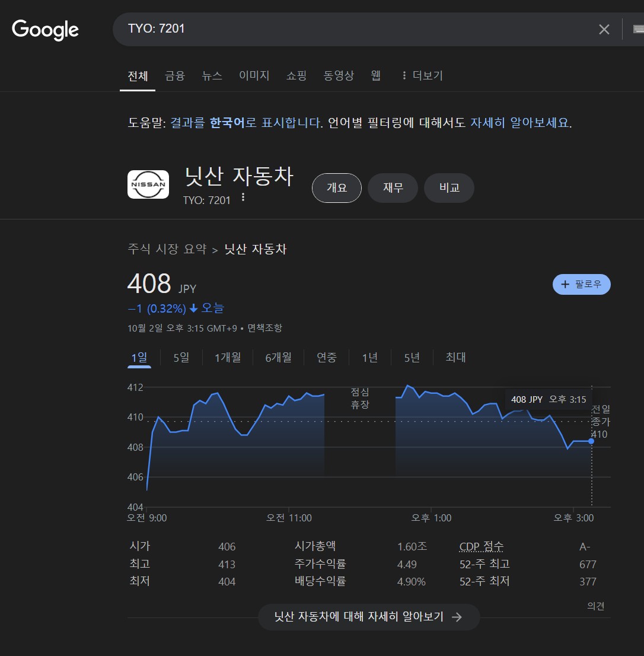644x656 pixels.
Task: Open the 면책조항 disclaimer link
Action: click(264, 328)
